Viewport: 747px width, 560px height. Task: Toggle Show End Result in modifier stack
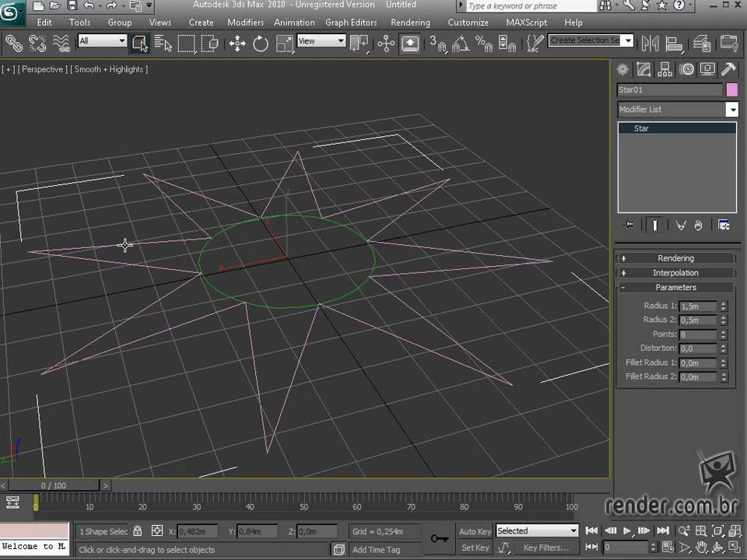(x=655, y=226)
